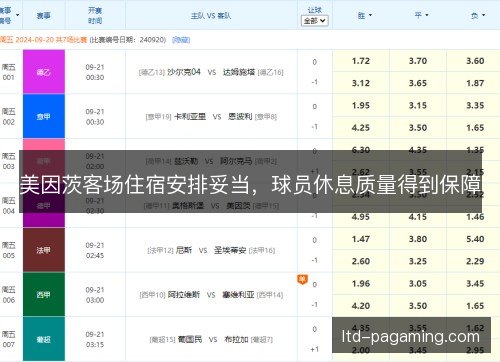Open home team 沙尔克04
This screenshot has height=362, width=500.
pos(184,72)
